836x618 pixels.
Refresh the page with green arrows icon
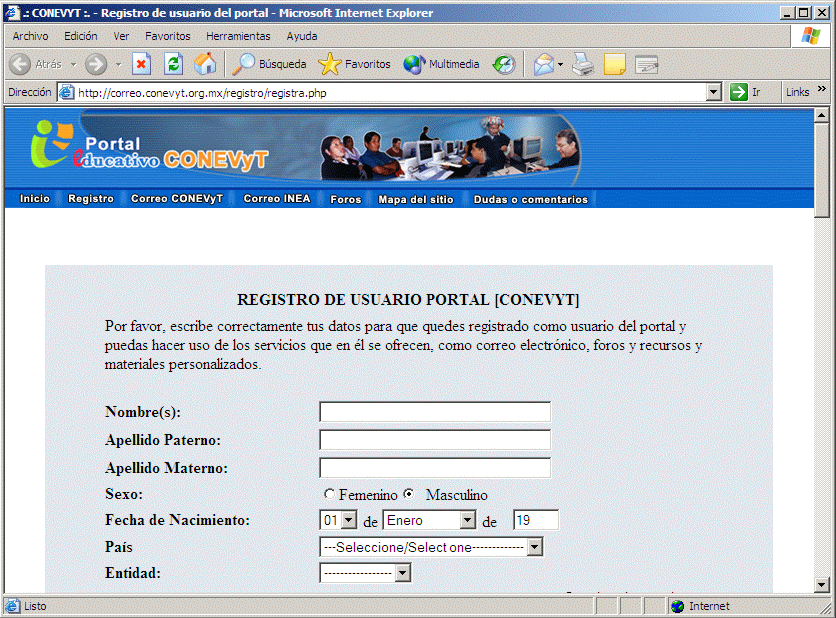tap(173, 65)
